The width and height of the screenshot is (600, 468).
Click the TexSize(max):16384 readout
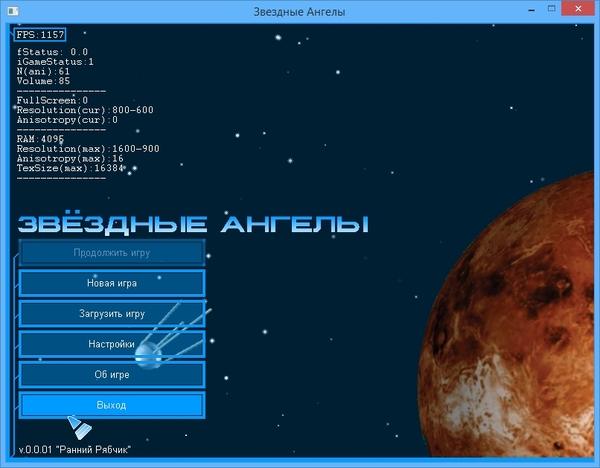pos(70,168)
